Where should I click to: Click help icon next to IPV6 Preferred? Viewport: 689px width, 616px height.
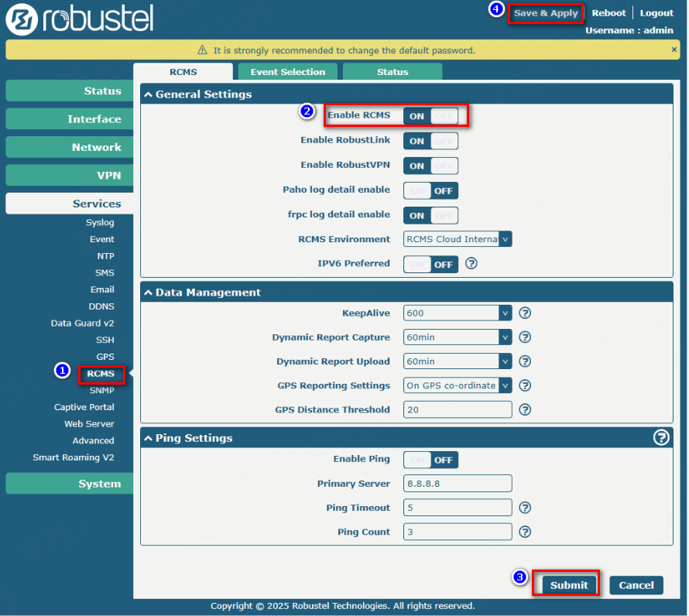471,264
